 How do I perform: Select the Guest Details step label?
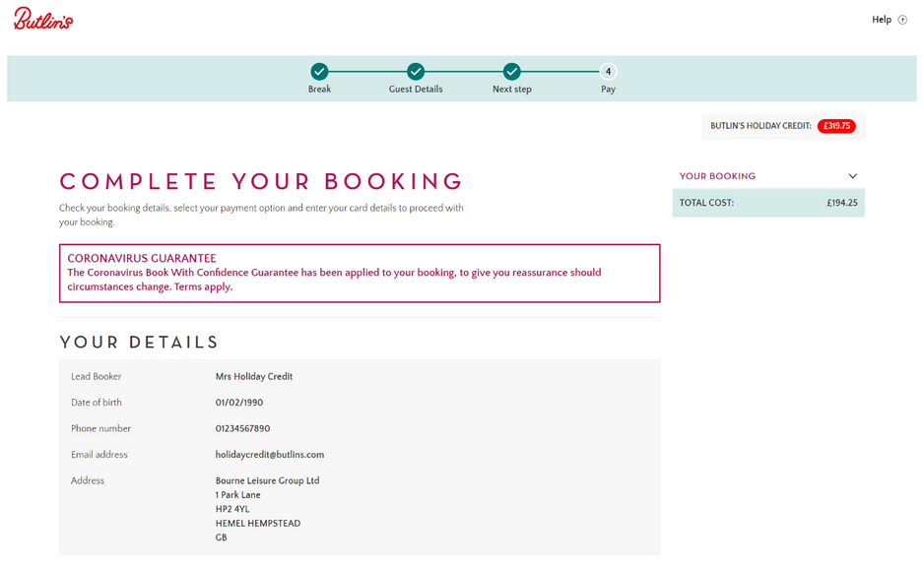415,89
